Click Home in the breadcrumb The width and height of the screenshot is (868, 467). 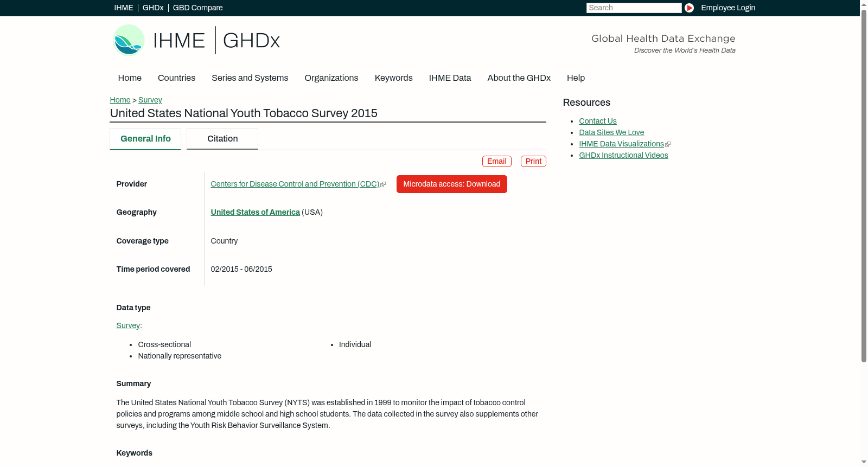[x=120, y=100]
